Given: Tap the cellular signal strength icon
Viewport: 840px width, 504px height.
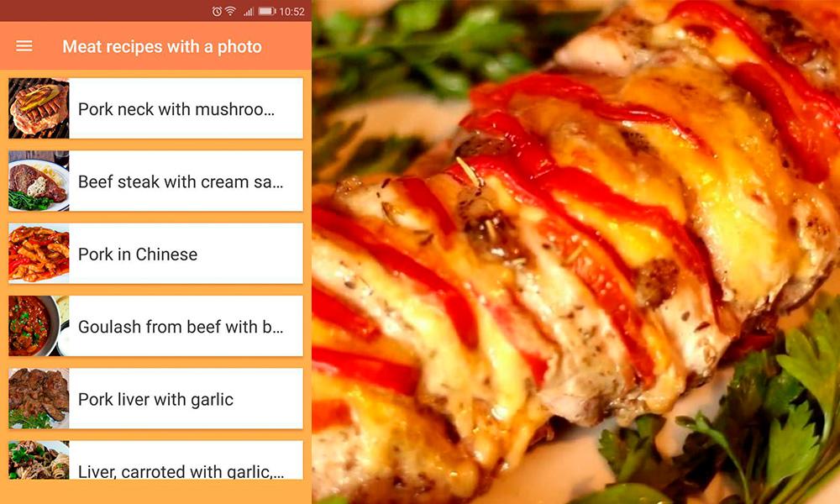Looking at the screenshot, I should pyautogui.click(x=249, y=11).
